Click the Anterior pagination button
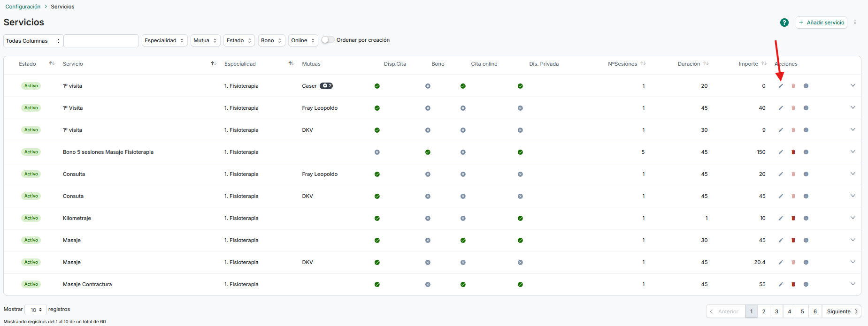868x326 pixels. click(725, 311)
